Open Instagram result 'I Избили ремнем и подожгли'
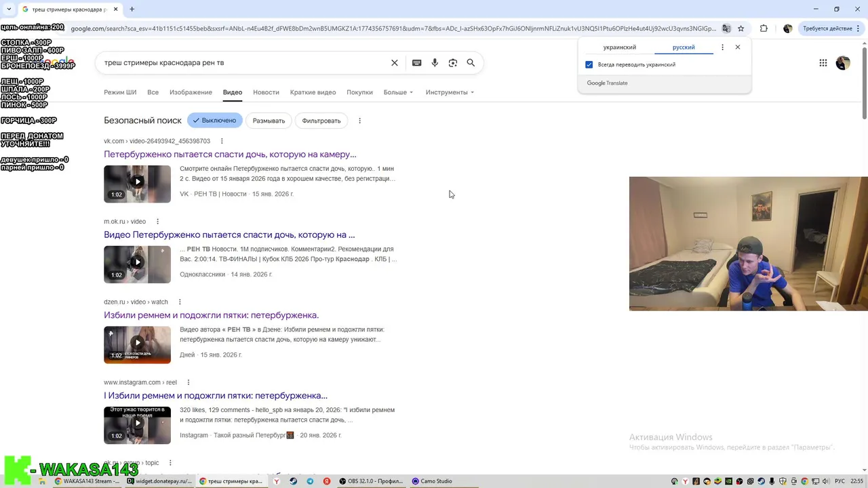 click(x=216, y=396)
